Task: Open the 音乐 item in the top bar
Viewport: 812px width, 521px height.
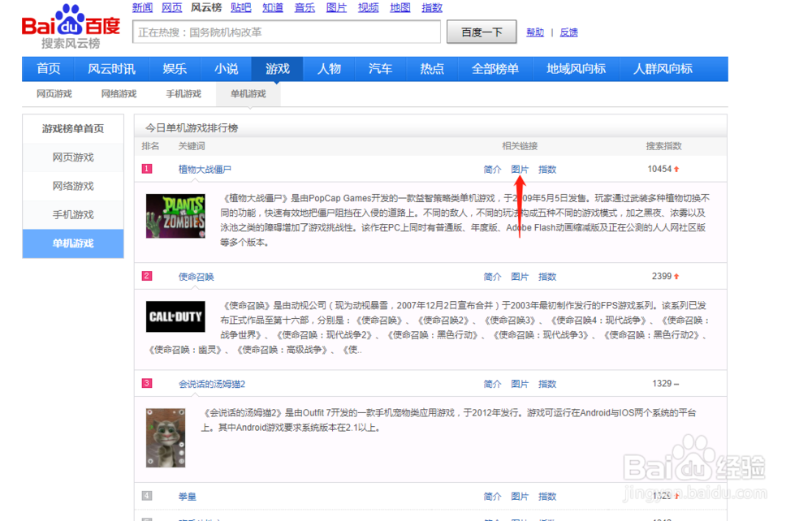Action: (x=304, y=7)
